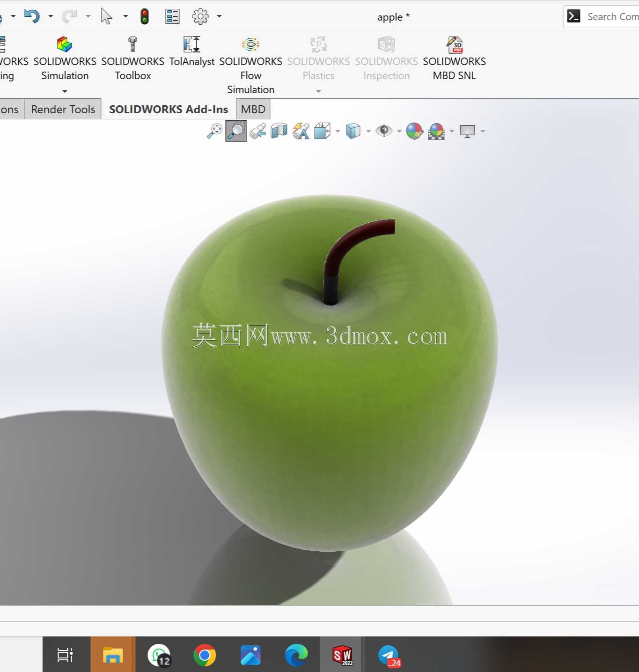Open Edit Appearance color ball icon
The height and width of the screenshot is (672, 639).
tap(415, 131)
